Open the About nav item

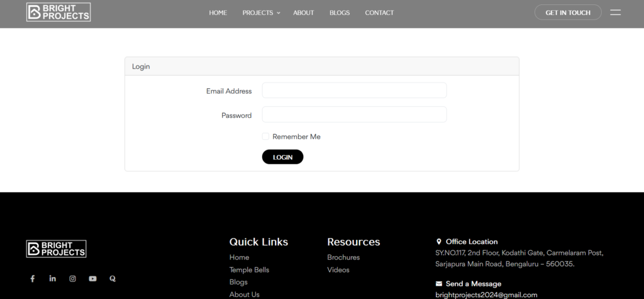(x=303, y=13)
